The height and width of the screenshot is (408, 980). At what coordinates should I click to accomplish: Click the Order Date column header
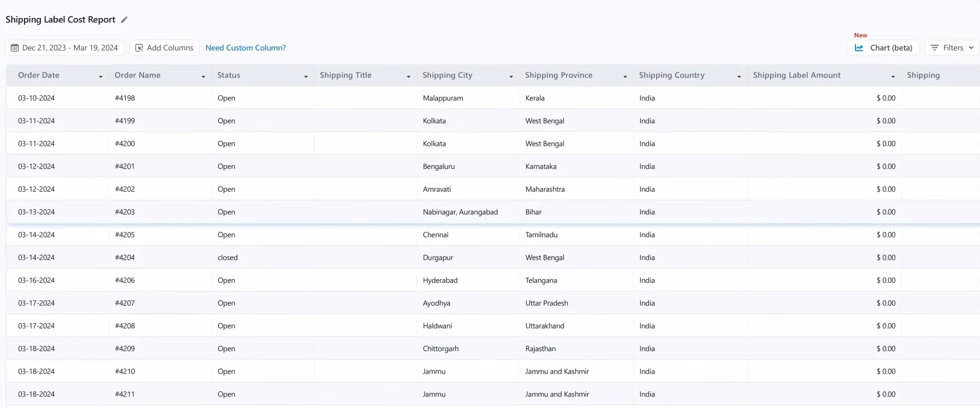[x=58, y=75]
